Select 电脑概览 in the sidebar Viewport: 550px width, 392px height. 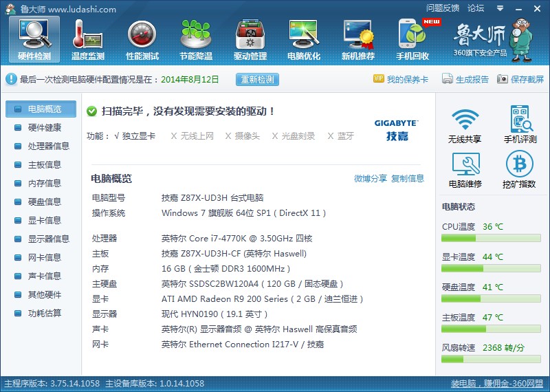click(x=41, y=109)
